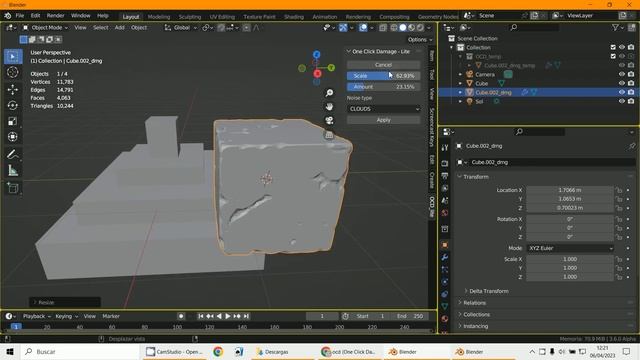Play the animation in the timeline
Screen dimensions: 640x360
pos(228,316)
